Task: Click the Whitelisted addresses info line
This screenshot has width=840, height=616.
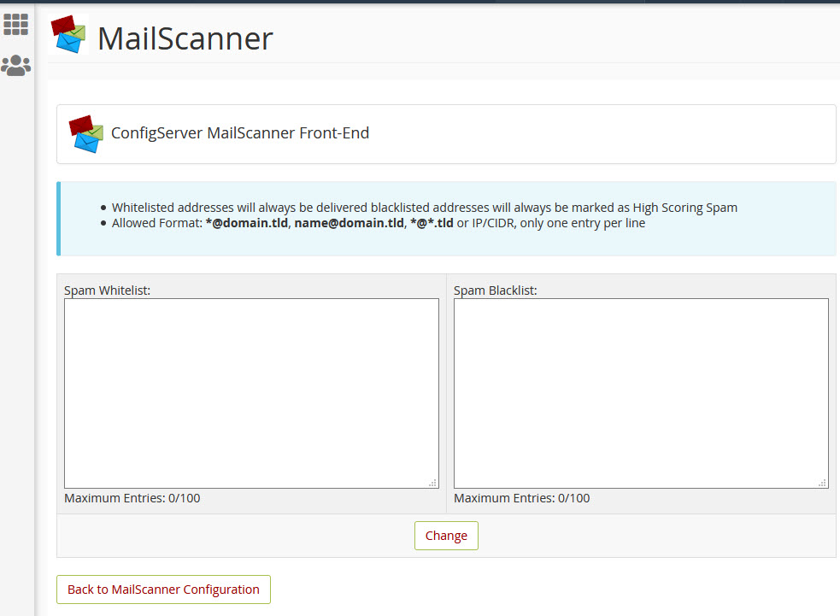Action: [425, 208]
